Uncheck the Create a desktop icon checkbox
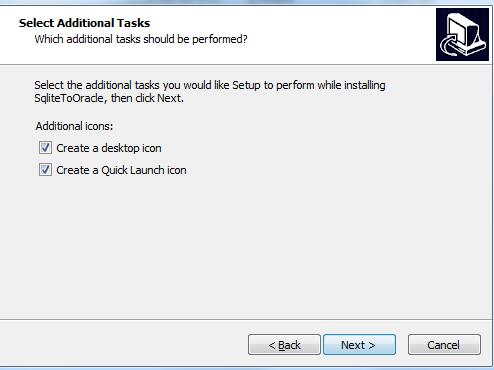This screenshot has height=370, width=494. click(45, 148)
